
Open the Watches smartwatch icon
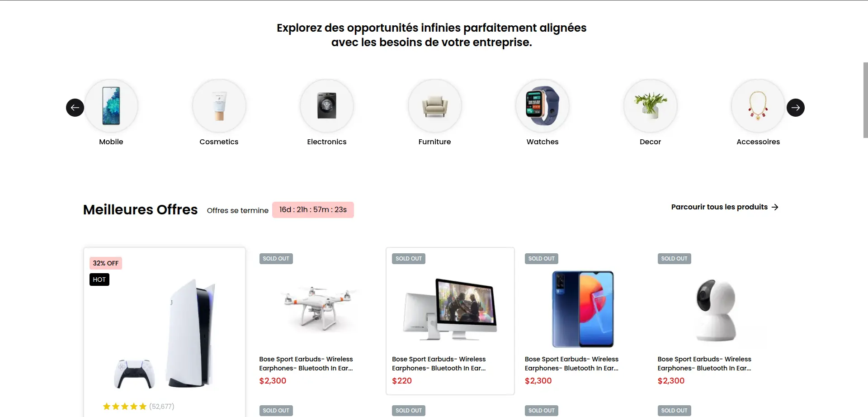pos(542,106)
